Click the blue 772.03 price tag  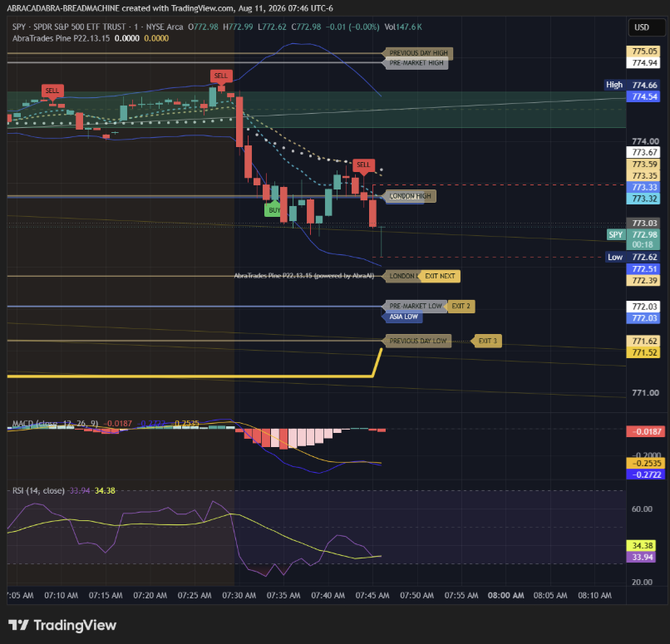pyautogui.click(x=643, y=318)
